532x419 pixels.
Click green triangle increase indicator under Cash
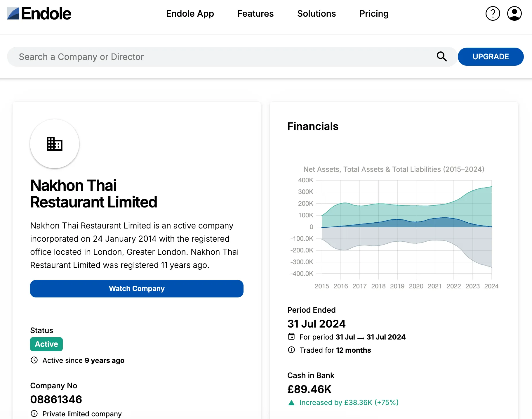tap(291, 403)
